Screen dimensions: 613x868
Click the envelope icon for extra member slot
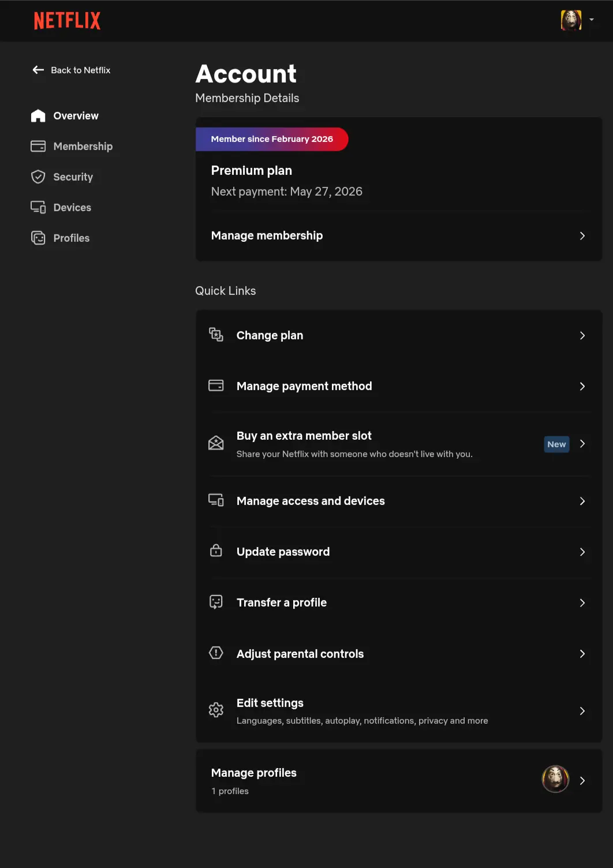[216, 443]
